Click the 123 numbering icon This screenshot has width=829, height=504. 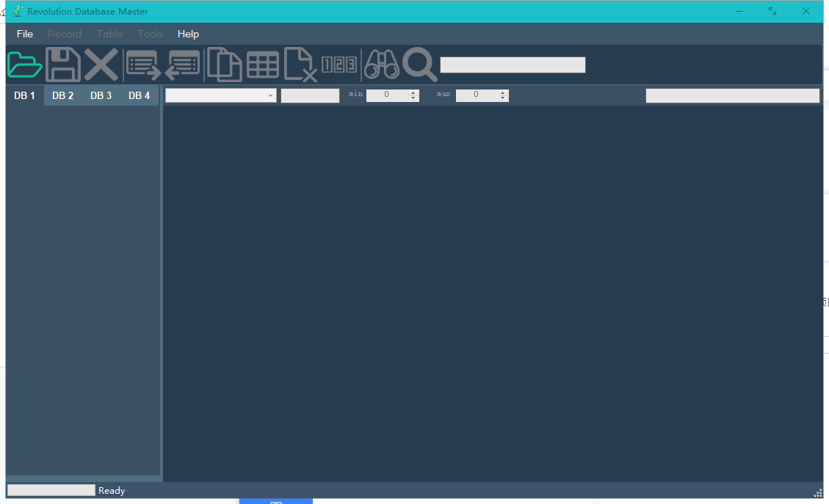(339, 65)
